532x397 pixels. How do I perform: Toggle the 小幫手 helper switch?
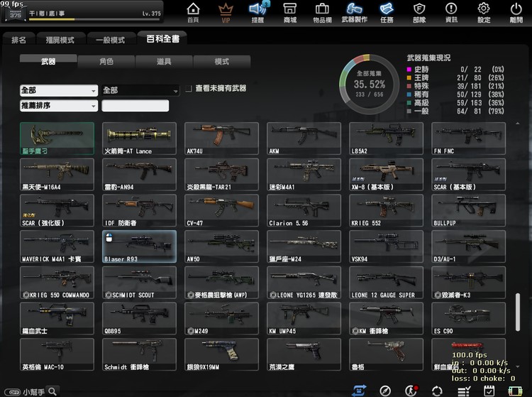point(13,392)
